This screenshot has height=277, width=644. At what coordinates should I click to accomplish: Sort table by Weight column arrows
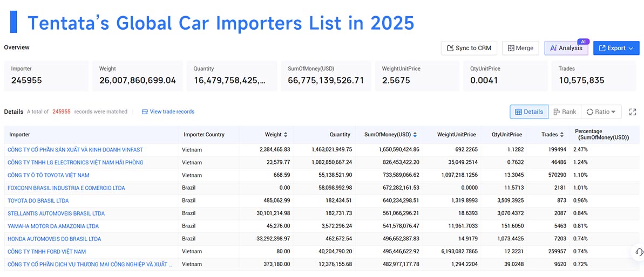[x=286, y=134]
